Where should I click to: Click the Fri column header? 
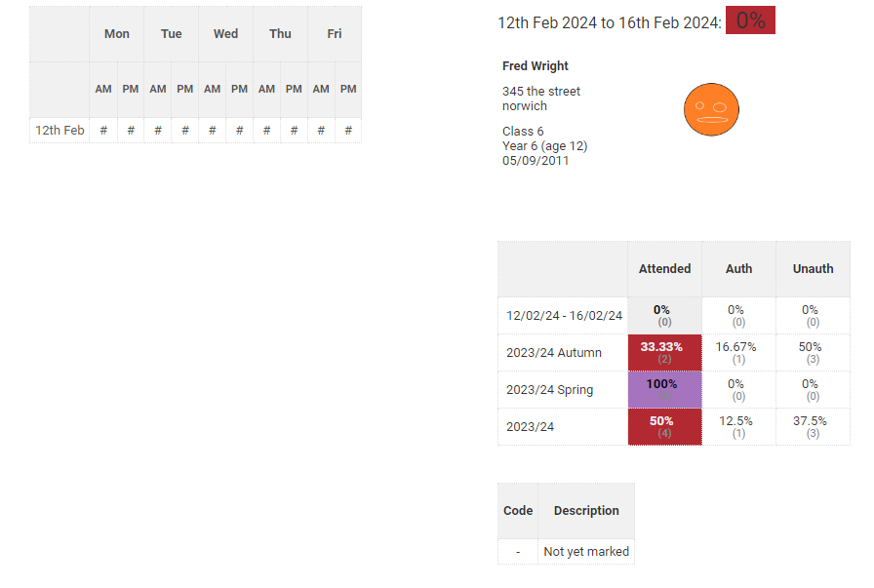335,34
